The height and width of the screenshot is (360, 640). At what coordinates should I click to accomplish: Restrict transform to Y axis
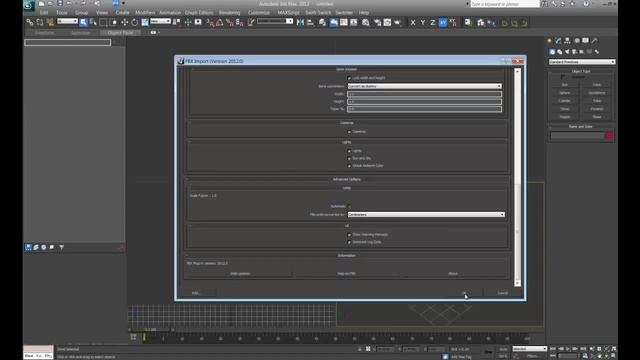422,23
